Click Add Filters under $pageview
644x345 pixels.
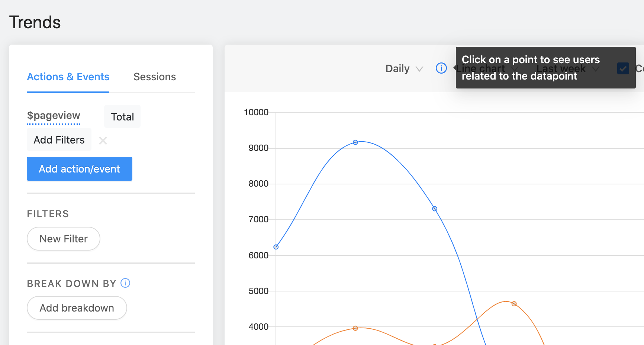tap(59, 140)
